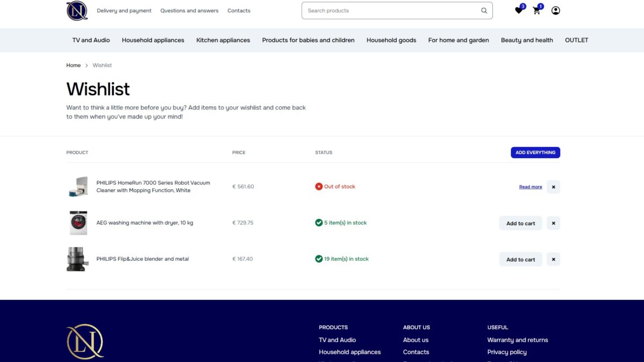Open the Philips robot vacuum thumbnail
This screenshot has height=362, width=644.
click(x=78, y=187)
